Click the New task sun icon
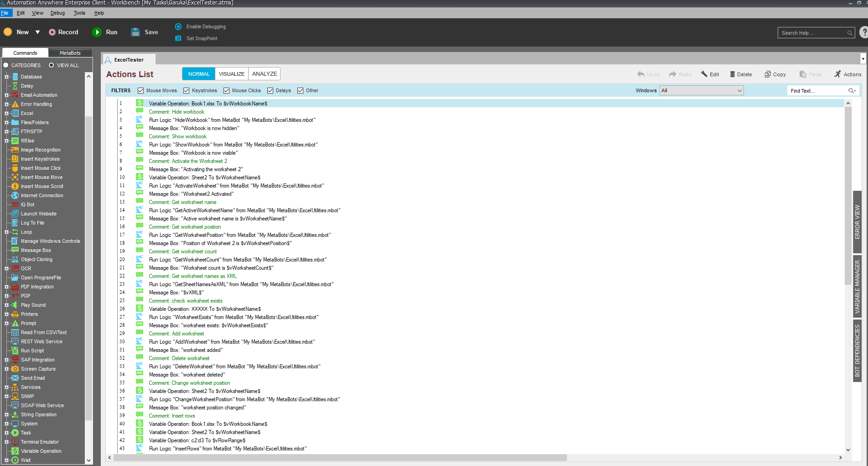 pyautogui.click(x=8, y=32)
